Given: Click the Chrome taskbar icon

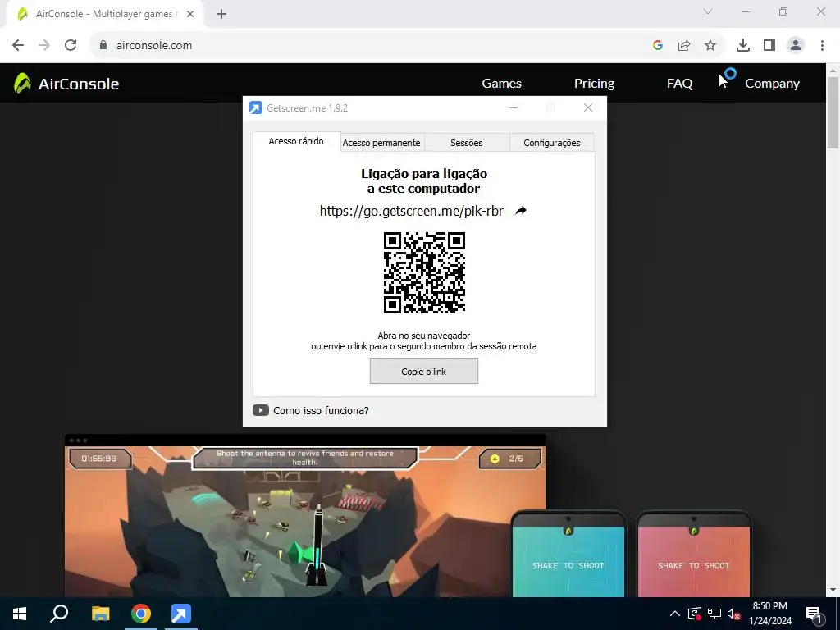Looking at the screenshot, I should pos(141,614).
